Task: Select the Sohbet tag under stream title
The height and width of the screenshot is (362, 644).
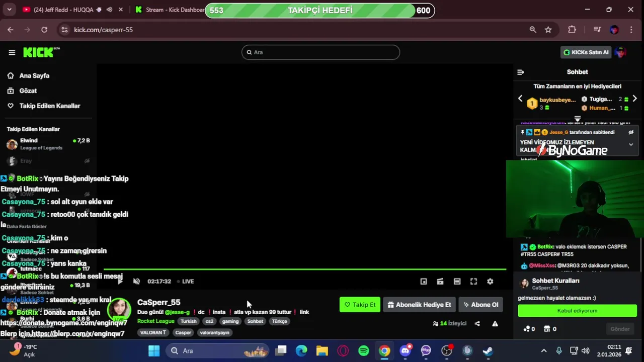Action: (x=255, y=321)
